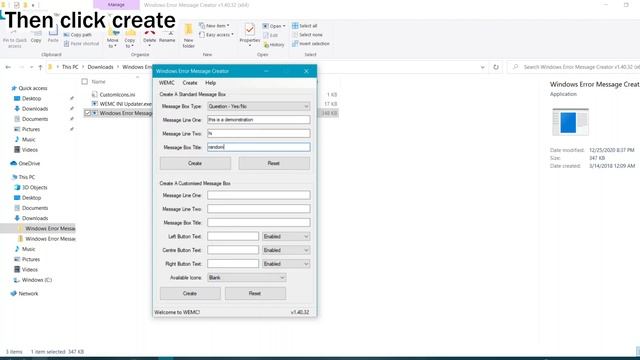Click Reset under Customised Message Box

click(x=255, y=293)
